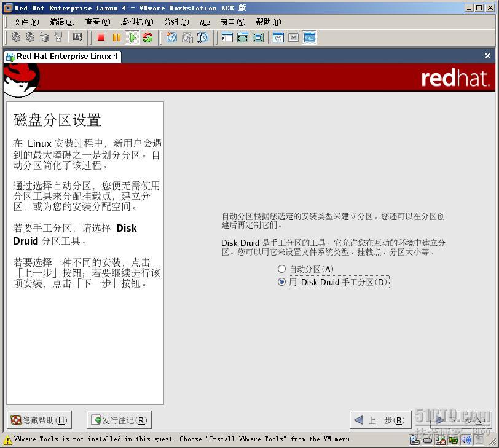Click the 隐藏帮助(H) button
499x448 pixels.
pyautogui.click(x=39, y=420)
